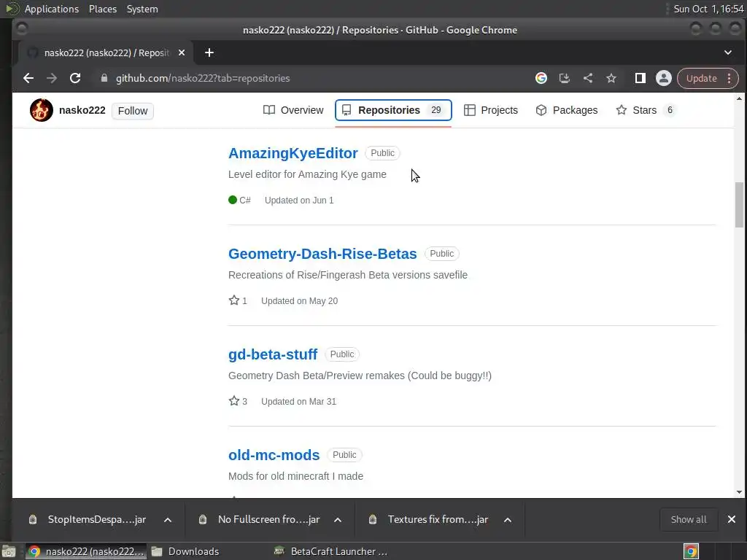View the Stars tab label

[x=645, y=110]
